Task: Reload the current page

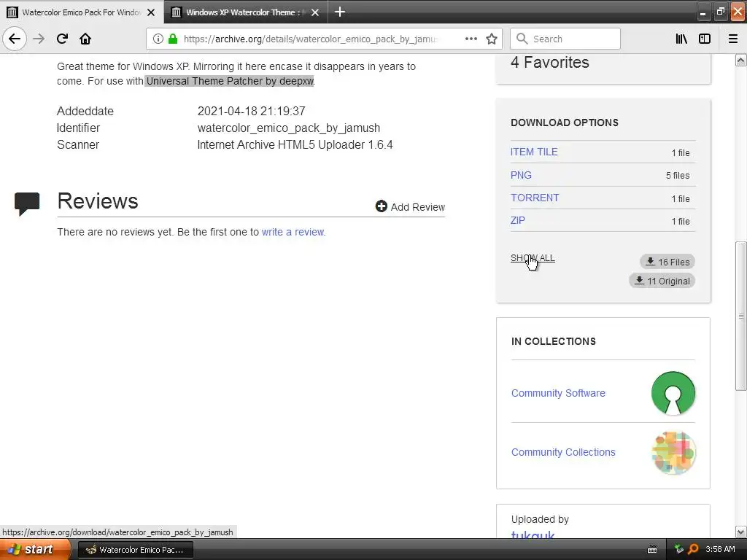Action: 62,39
